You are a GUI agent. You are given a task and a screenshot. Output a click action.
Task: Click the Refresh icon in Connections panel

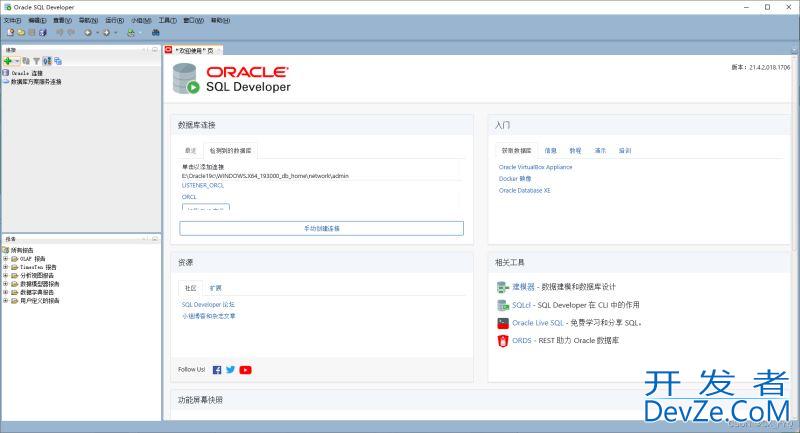tap(26, 61)
